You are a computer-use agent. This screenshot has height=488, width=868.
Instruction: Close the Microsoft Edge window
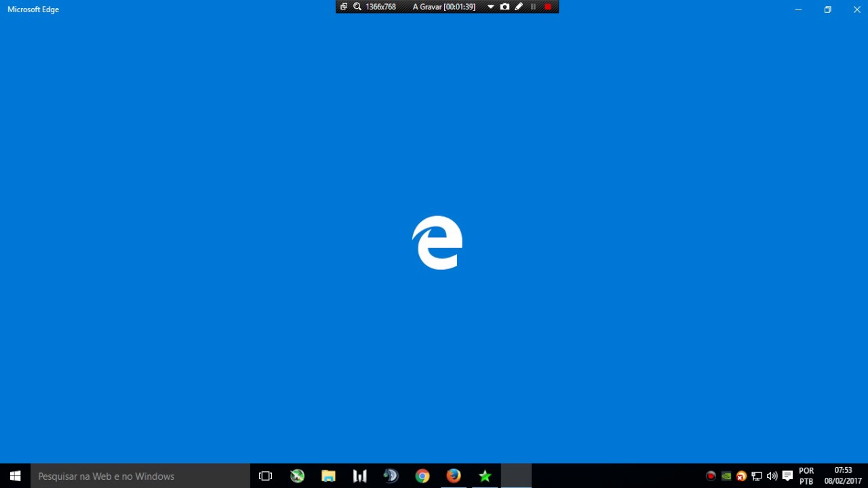(856, 9)
